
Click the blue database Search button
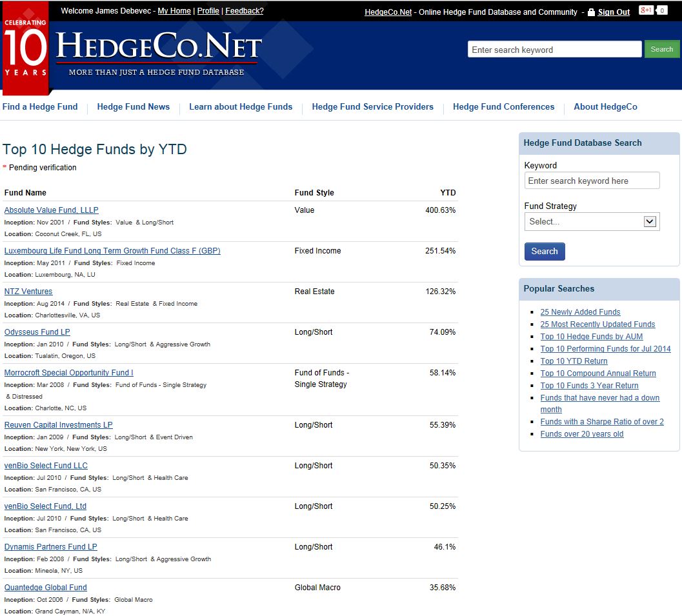pos(545,252)
